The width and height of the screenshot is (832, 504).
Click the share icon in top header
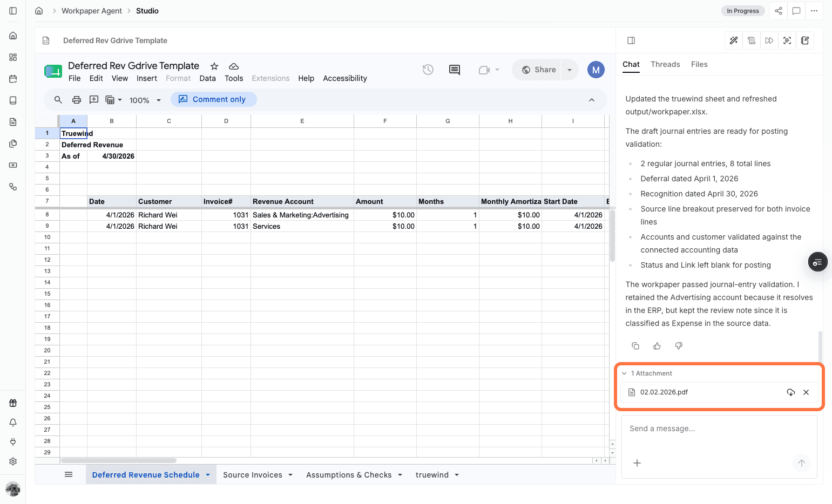(x=779, y=11)
